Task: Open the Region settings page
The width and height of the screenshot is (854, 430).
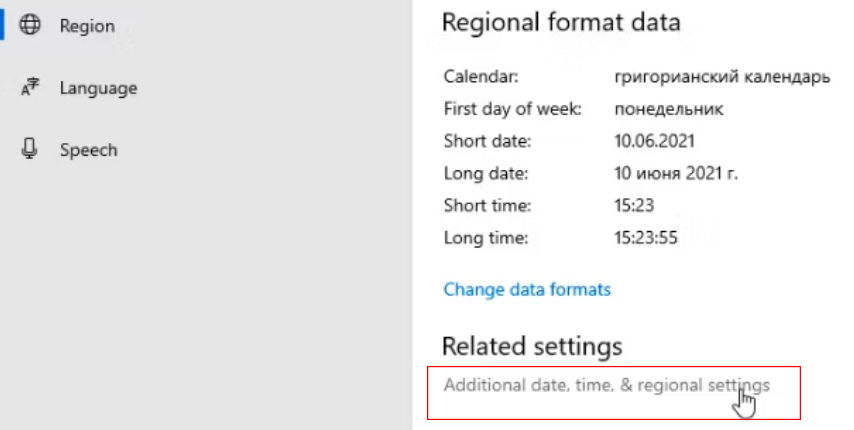Action: point(87,26)
